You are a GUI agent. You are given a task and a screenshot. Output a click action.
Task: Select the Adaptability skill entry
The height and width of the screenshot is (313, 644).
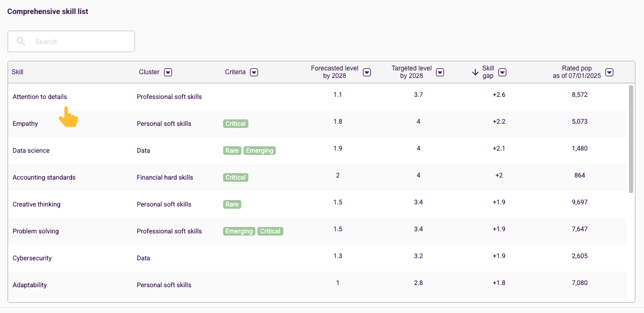[30, 284]
